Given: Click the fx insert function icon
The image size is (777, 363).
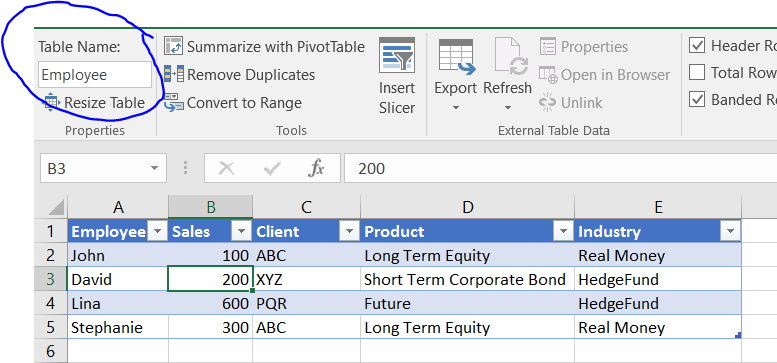Looking at the screenshot, I should (x=316, y=168).
